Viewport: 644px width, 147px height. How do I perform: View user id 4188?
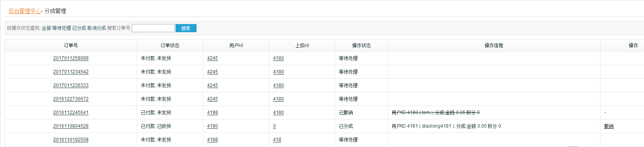tap(212, 140)
